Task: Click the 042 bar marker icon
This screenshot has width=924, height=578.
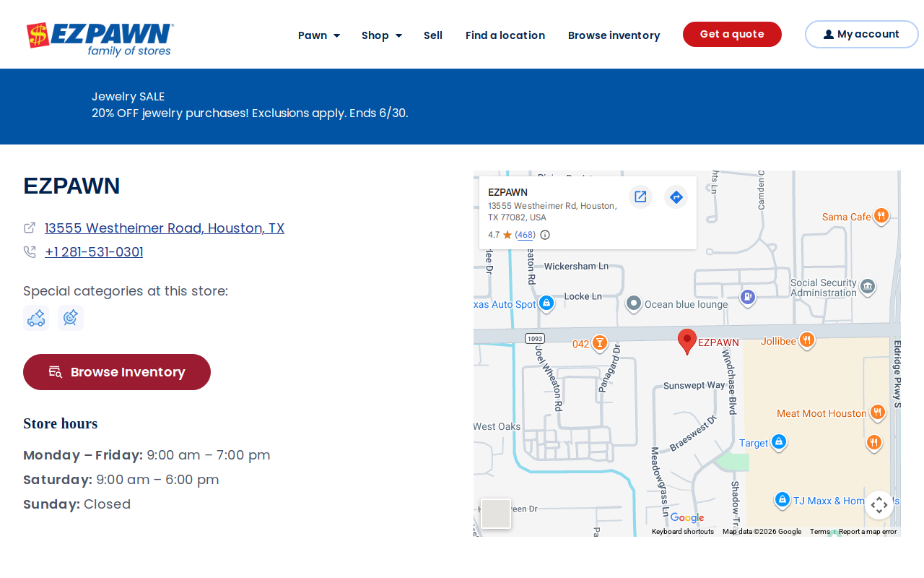Action: (x=599, y=342)
